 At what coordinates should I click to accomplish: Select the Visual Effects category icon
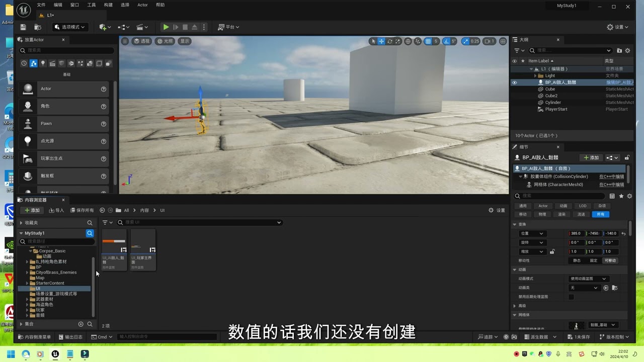pyautogui.click(x=80, y=63)
